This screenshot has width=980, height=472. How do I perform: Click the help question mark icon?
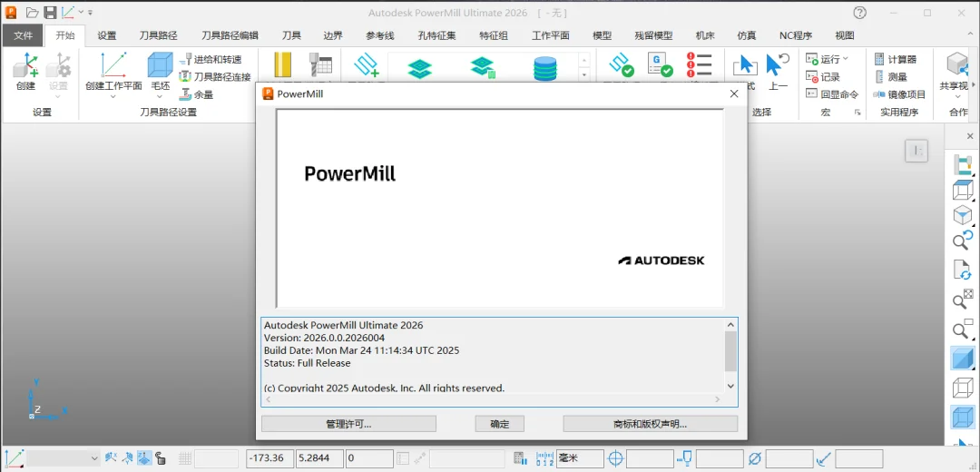pos(860,13)
